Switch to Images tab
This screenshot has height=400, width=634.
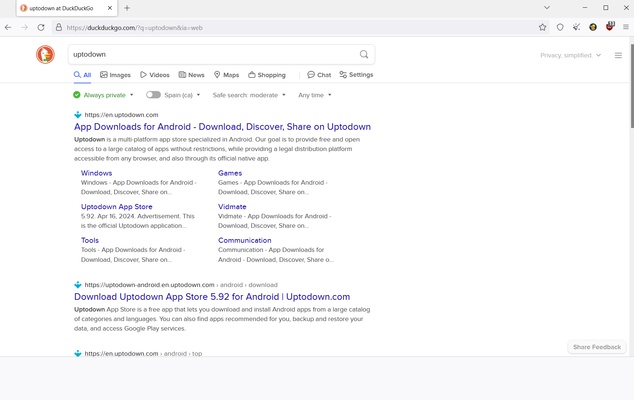coord(115,75)
